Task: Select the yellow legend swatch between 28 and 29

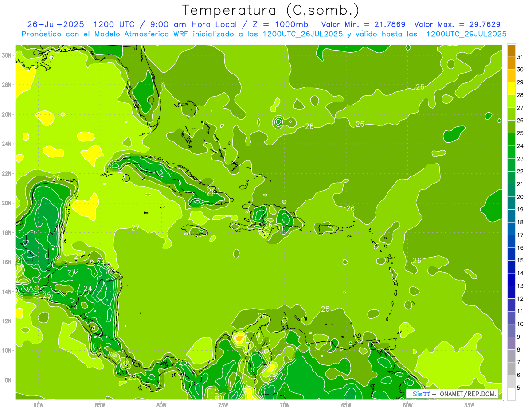Action: coord(511,89)
